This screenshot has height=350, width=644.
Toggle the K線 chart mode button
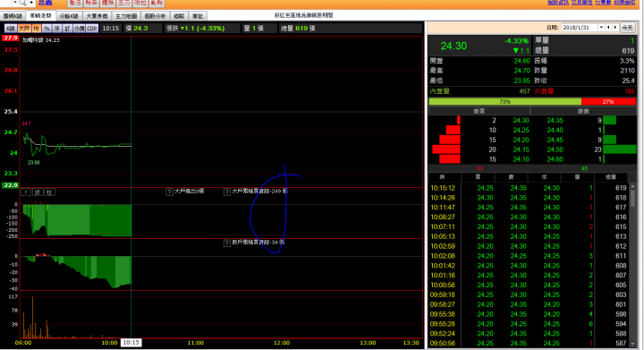[10, 29]
